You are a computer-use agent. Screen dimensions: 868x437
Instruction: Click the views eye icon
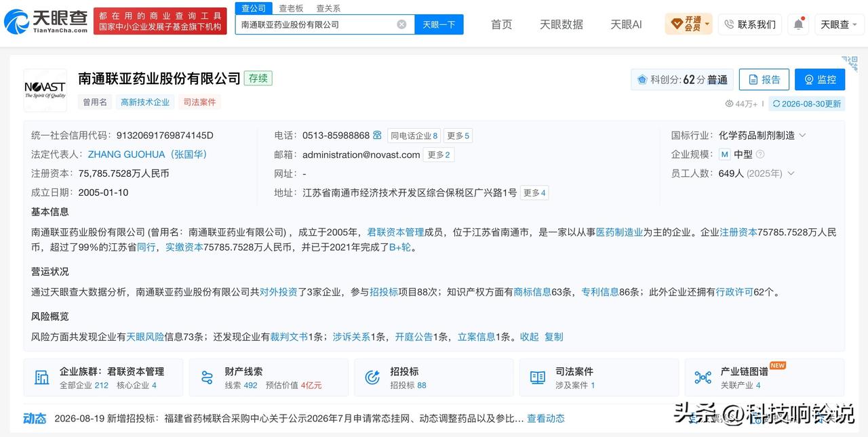(x=729, y=104)
